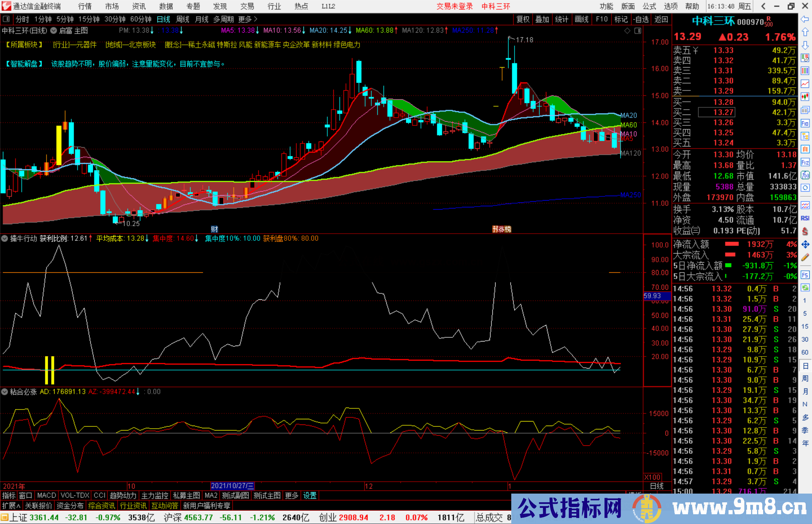This screenshot has height=524, width=812.
Task: Toggle the split-view icon at chart top-right
Action: 638,31
